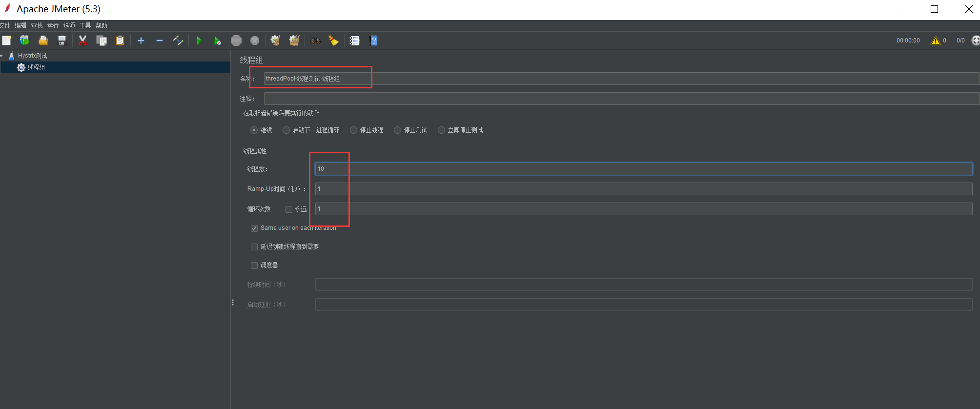Open the Templates icon
The image size is (980, 409).
coord(24,41)
